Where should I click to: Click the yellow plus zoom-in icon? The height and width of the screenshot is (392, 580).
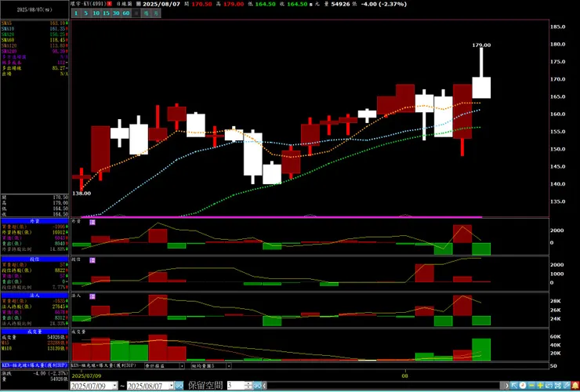coord(540,386)
